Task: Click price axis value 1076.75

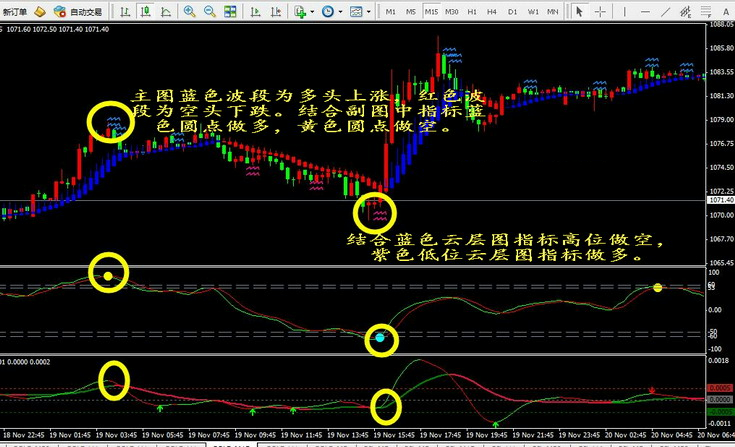Action: point(722,143)
